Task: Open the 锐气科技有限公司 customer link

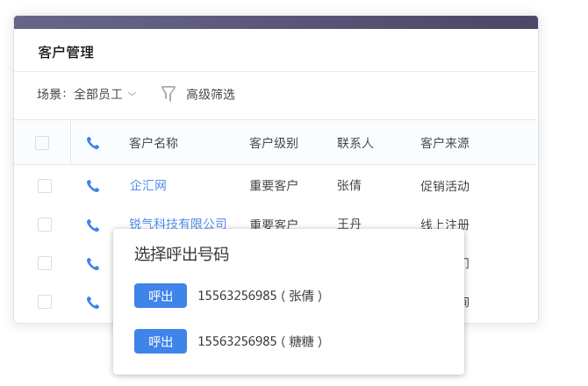Action: pos(178,225)
